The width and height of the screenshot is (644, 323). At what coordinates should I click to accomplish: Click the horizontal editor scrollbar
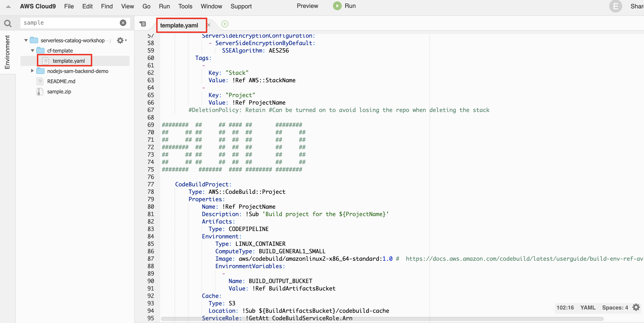coord(382,319)
